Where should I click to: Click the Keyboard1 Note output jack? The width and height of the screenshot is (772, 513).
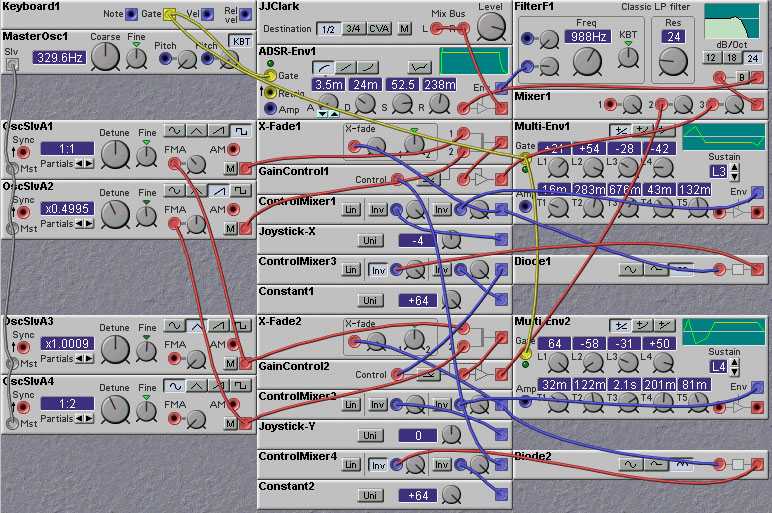(131, 14)
